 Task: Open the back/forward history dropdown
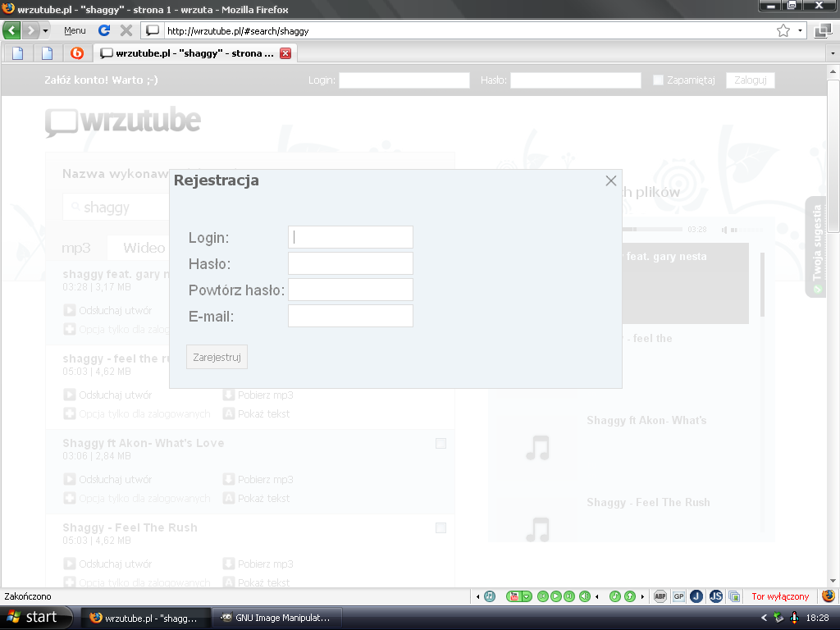coord(46,31)
